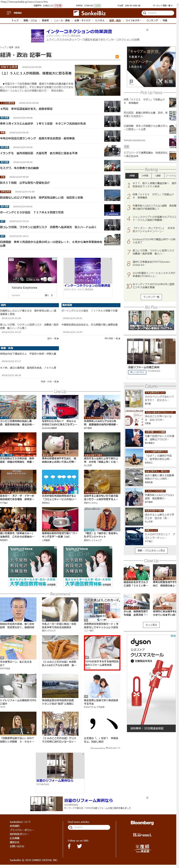Expand the 国内 一覧 list link
This screenshot has width=179, height=868.
[53, 338]
